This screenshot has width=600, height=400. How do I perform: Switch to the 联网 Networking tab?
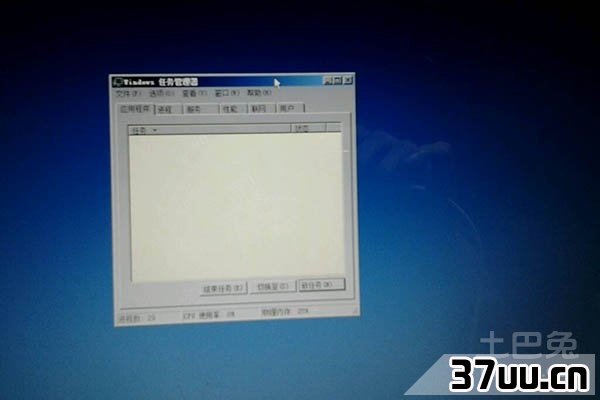(261, 109)
